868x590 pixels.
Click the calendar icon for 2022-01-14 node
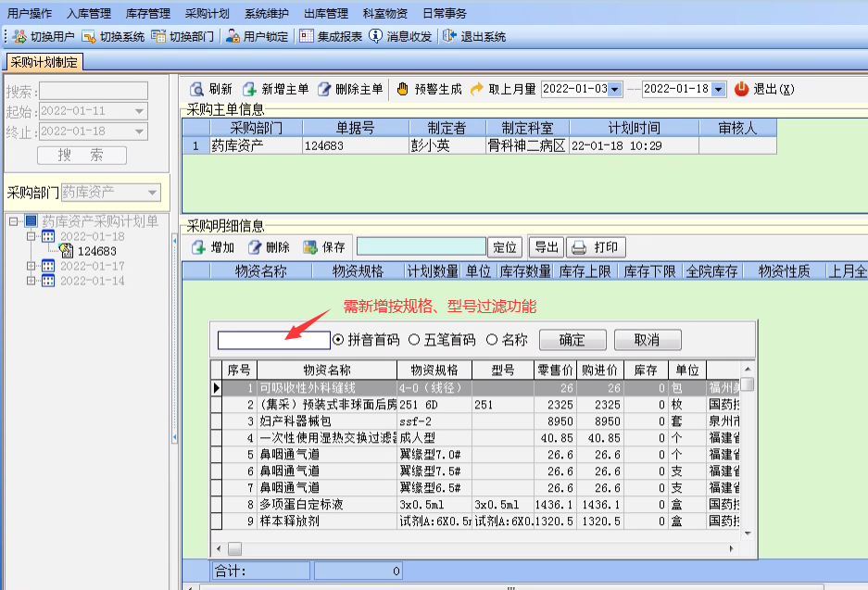click(48, 282)
